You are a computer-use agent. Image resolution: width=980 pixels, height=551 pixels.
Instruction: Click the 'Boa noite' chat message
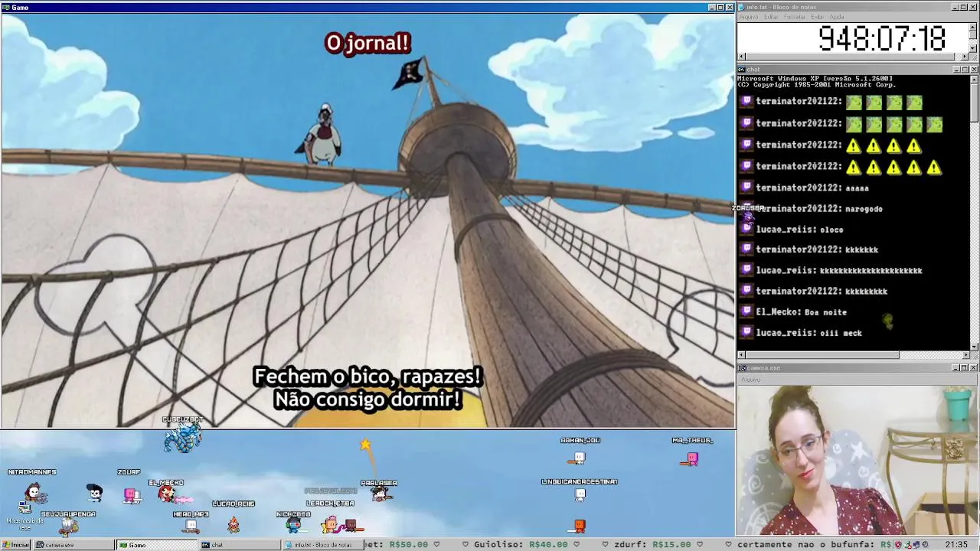pyautogui.click(x=825, y=312)
